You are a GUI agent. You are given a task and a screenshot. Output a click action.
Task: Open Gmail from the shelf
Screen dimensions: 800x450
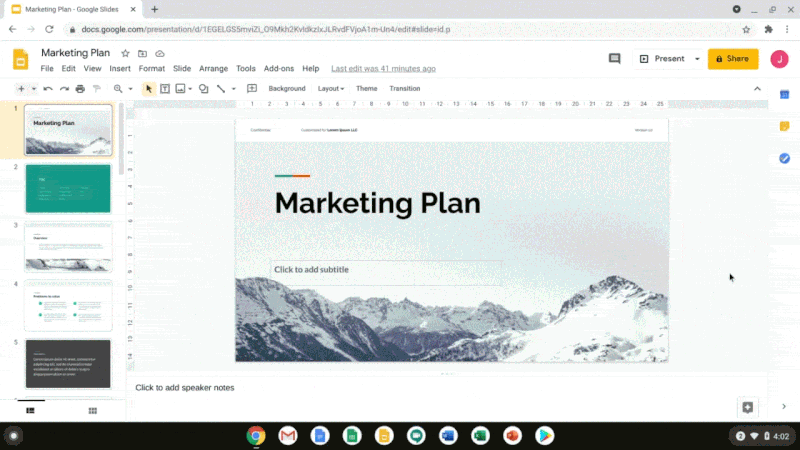[288, 435]
